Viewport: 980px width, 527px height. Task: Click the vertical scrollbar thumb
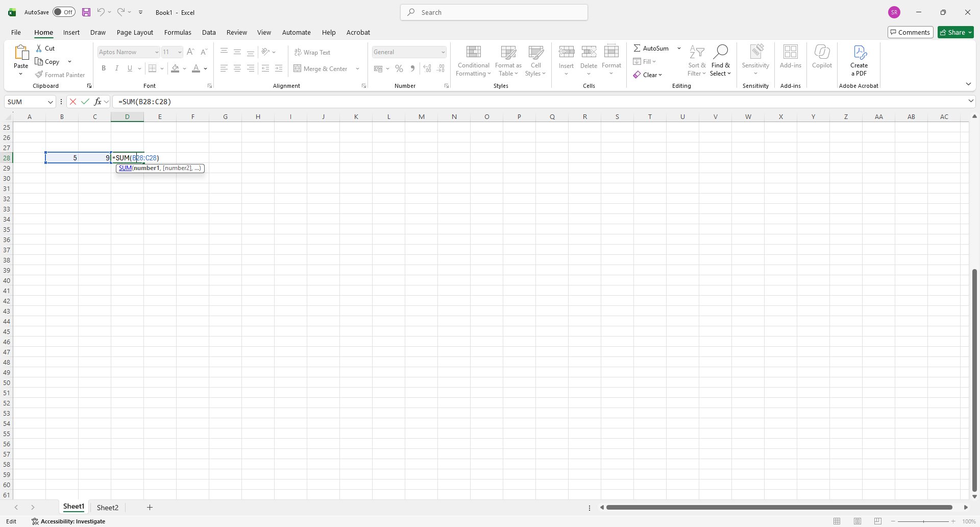pos(974,380)
